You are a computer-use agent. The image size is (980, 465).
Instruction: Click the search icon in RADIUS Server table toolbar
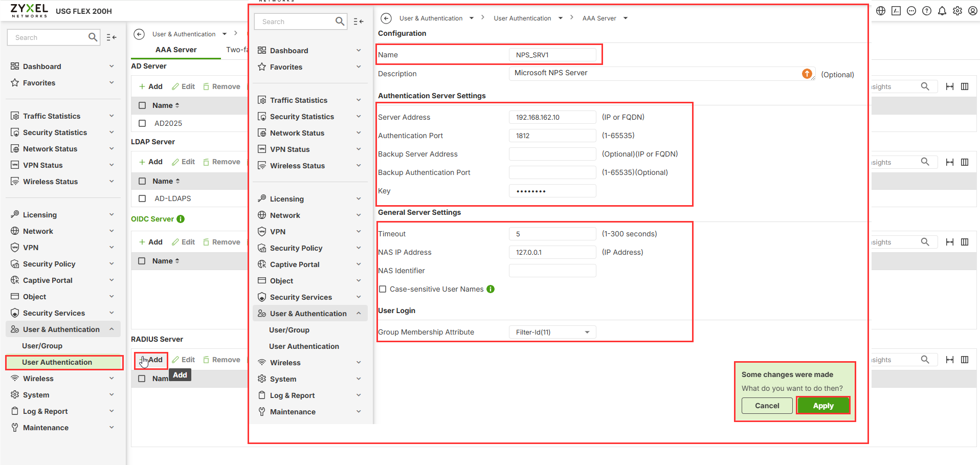coord(925,360)
